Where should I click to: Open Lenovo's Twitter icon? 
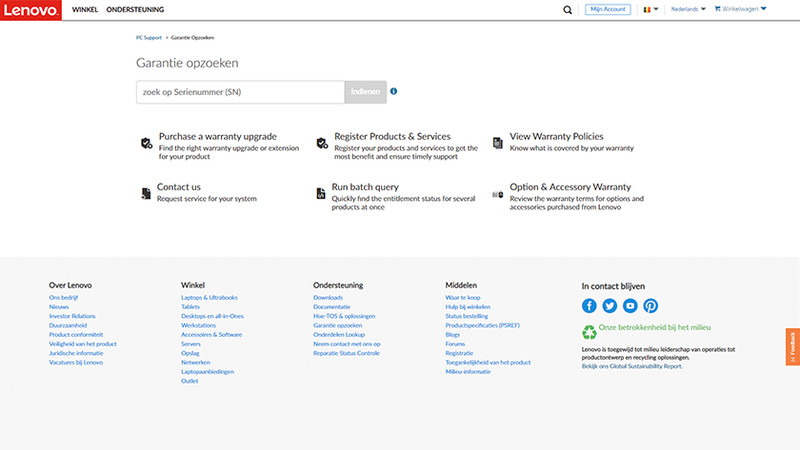[x=609, y=306]
